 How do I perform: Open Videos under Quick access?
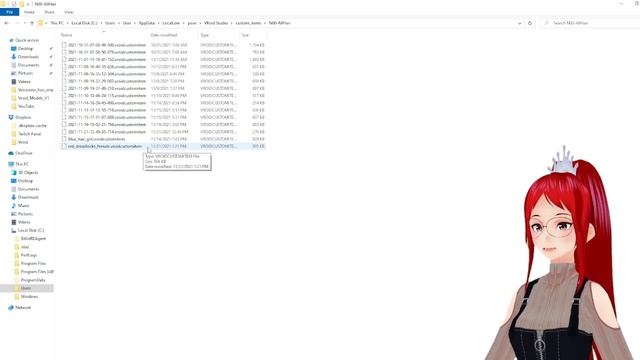24,82
